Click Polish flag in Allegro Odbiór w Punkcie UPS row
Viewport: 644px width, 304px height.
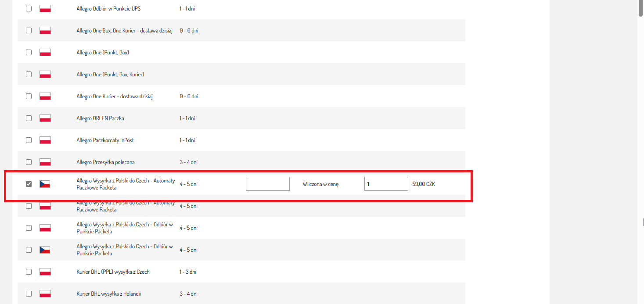pyautogui.click(x=45, y=8)
